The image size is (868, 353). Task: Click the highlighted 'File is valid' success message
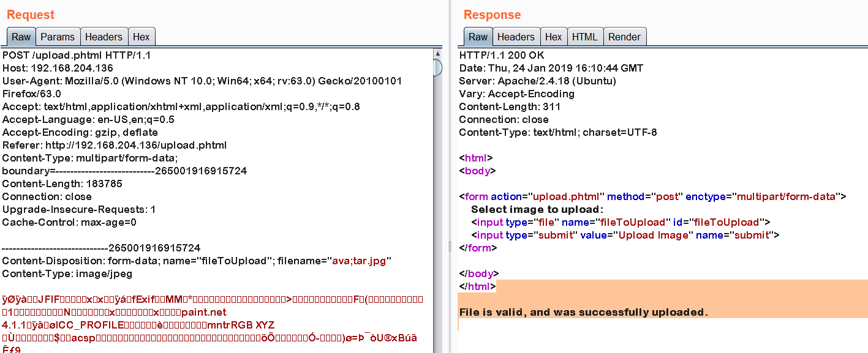coord(584,312)
